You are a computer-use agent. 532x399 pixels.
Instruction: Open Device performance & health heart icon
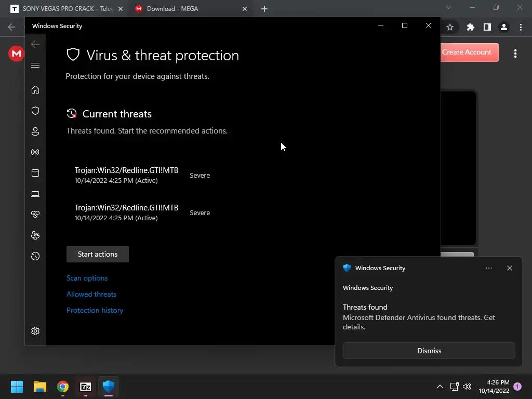pos(35,215)
